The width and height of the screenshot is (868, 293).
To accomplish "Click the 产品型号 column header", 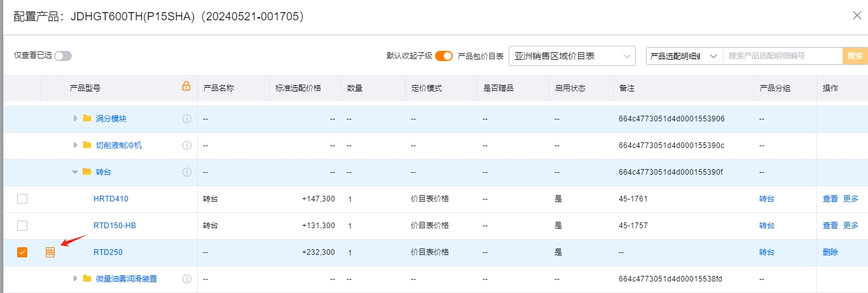I will 85,88.
